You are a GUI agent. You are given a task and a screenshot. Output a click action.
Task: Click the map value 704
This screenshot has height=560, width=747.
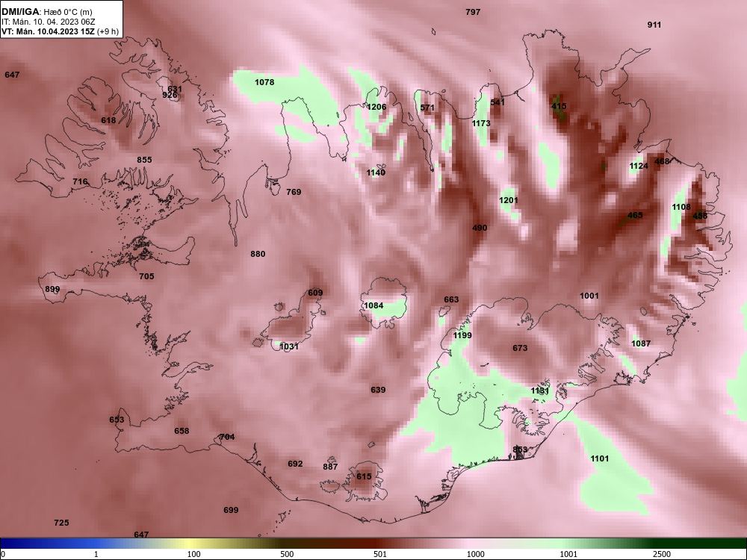click(x=227, y=437)
